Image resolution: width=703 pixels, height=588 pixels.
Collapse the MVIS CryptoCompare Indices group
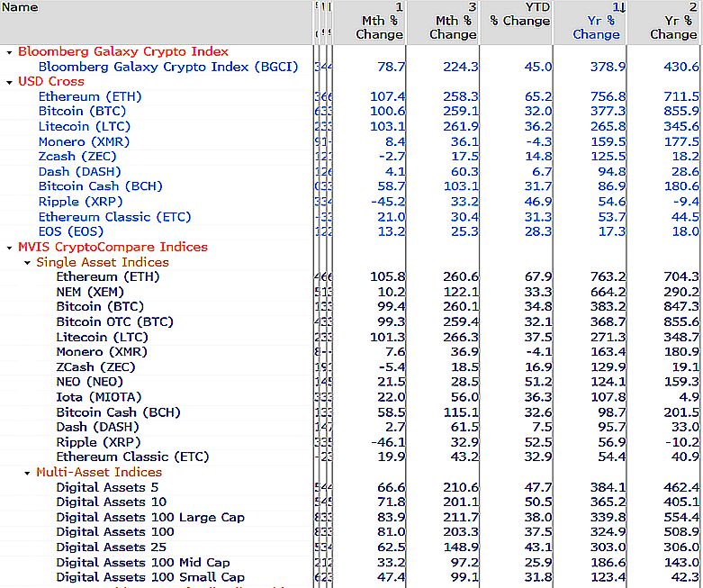click(x=9, y=248)
